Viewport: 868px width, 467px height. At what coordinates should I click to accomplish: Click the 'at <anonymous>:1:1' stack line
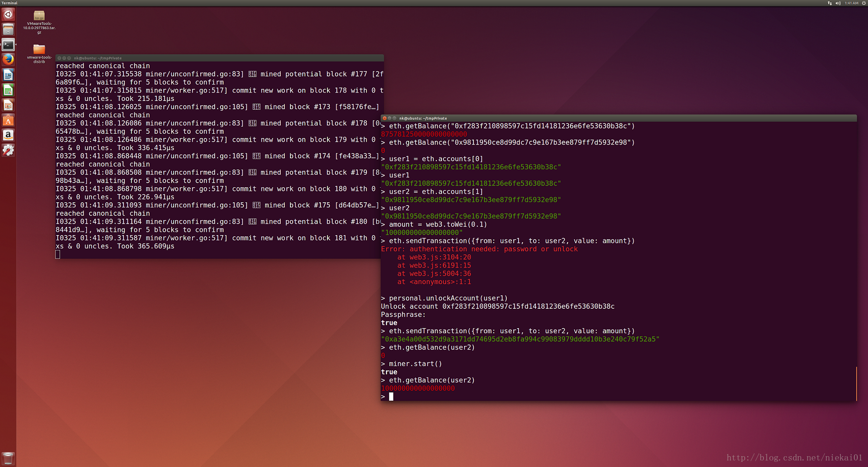[x=434, y=282]
